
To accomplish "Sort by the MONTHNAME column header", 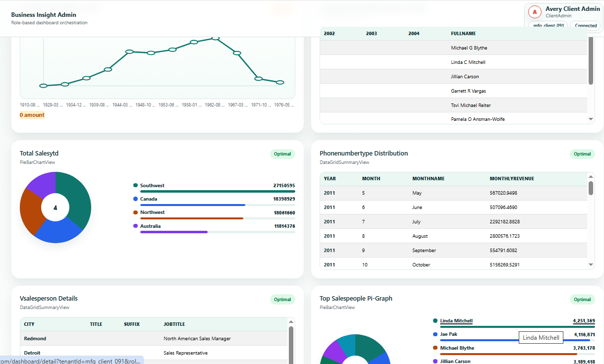I will click(429, 179).
